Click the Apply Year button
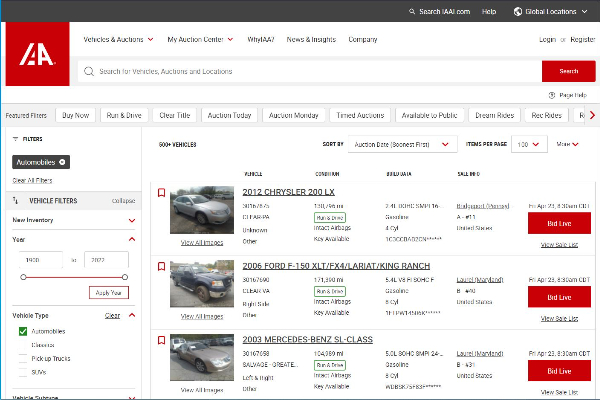The width and height of the screenshot is (600, 400). pos(109,292)
